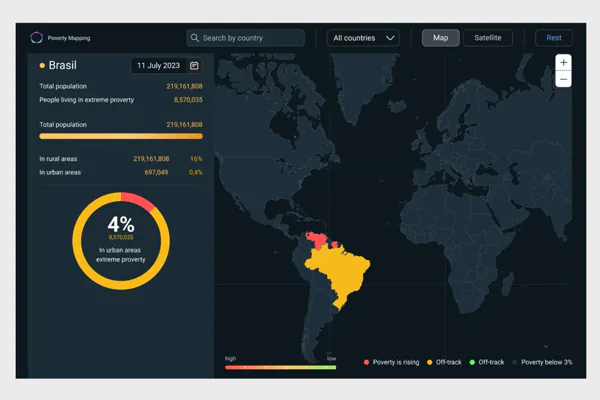
Task: Click the 16% rural percentage
Action: point(196,159)
